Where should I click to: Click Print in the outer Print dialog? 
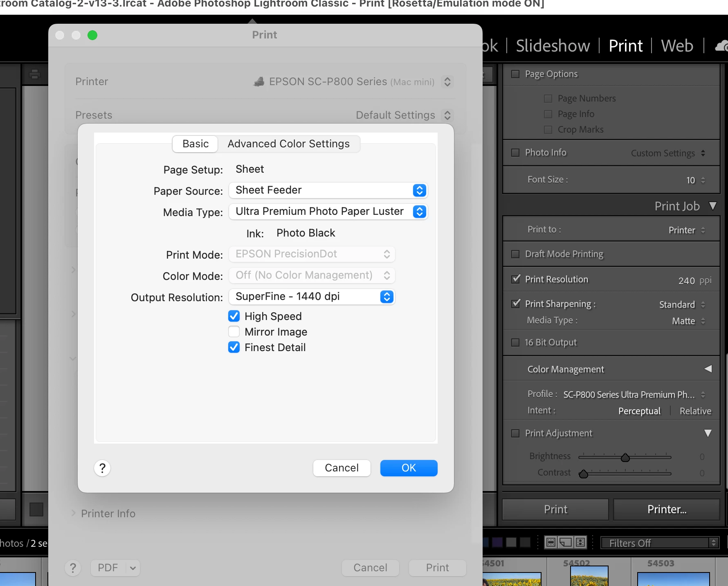click(438, 568)
